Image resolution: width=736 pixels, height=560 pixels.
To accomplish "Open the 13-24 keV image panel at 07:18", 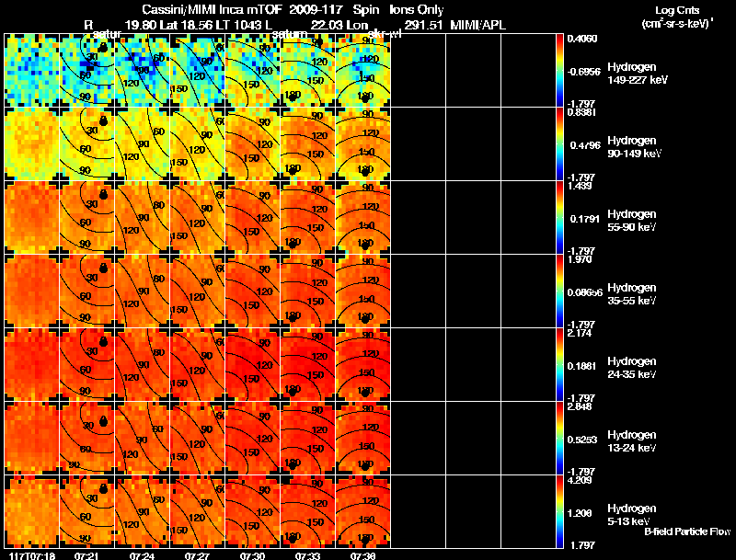I will point(32,439).
